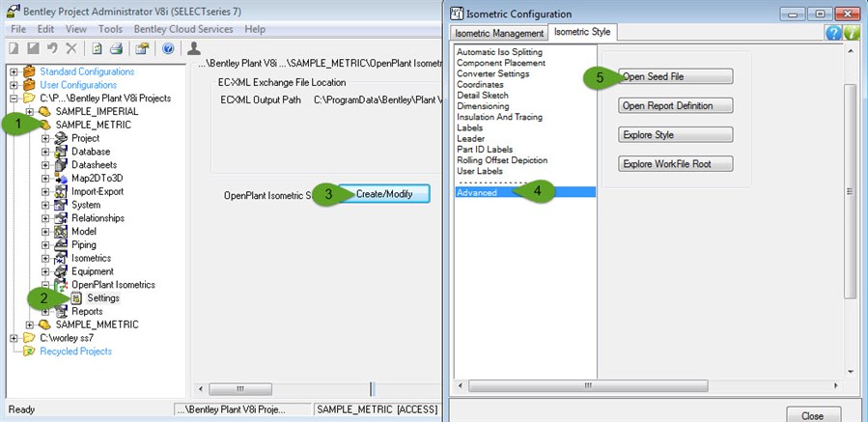Expand the Standard Configurations node
The width and height of the screenshot is (868, 422).
coord(14,71)
